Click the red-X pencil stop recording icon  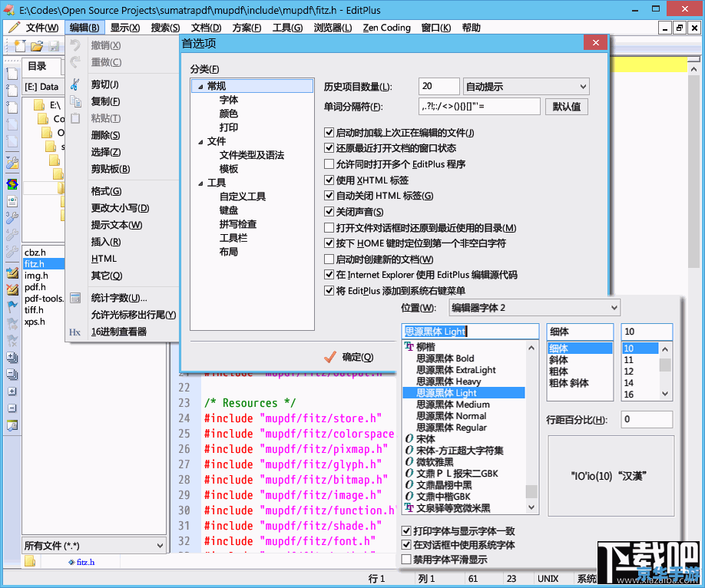click(12, 289)
